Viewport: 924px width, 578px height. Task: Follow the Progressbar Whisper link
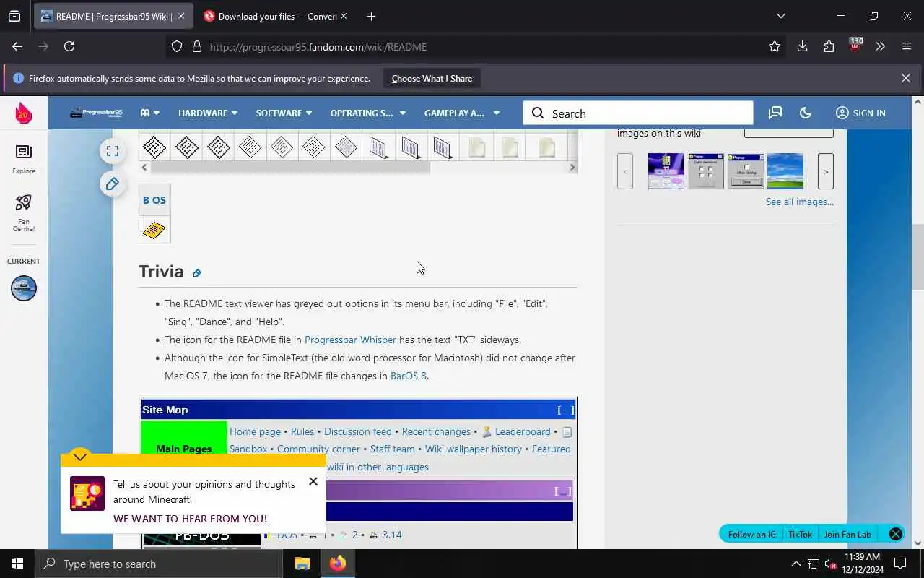[x=350, y=340]
